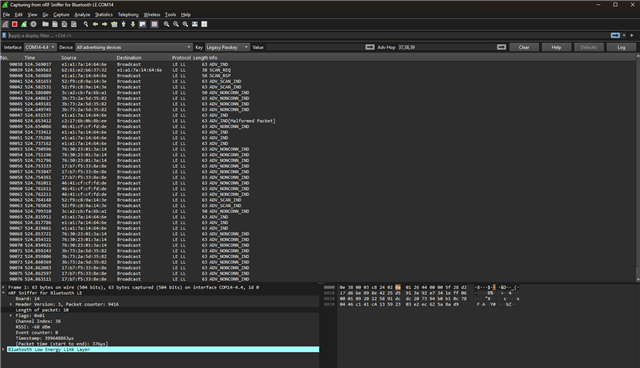Click the Value input field
Viewport: 640px width, 368px height.
pyautogui.click(x=315, y=47)
